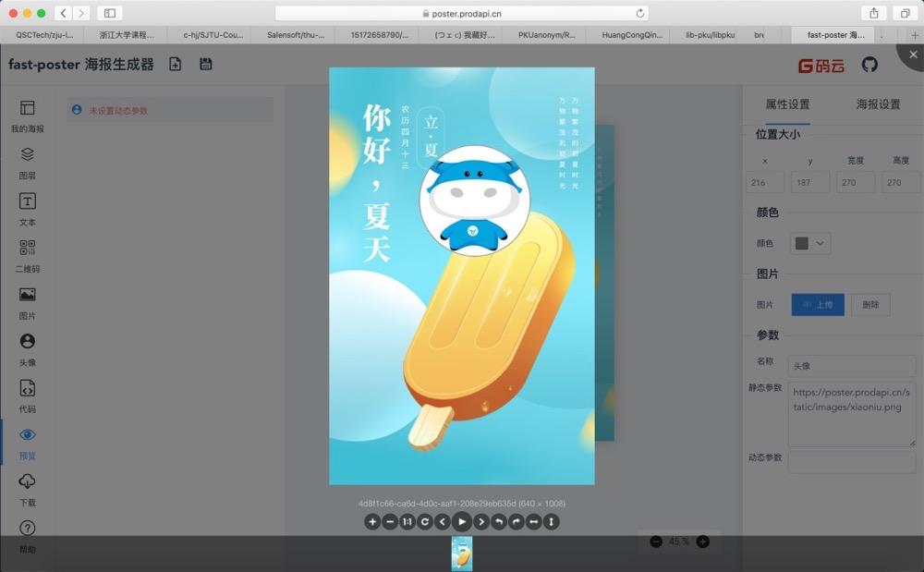Add an image via the 图片 tool

pos(27,303)
